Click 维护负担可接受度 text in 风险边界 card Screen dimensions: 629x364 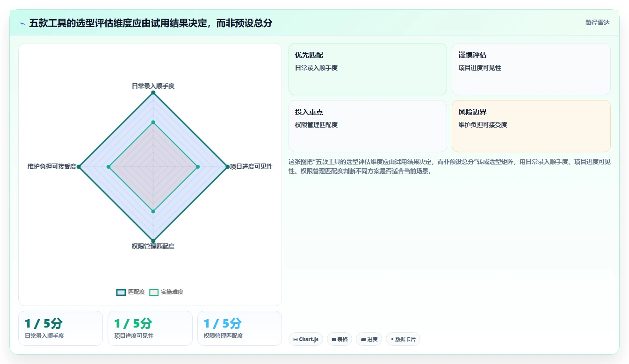(483, 125)
